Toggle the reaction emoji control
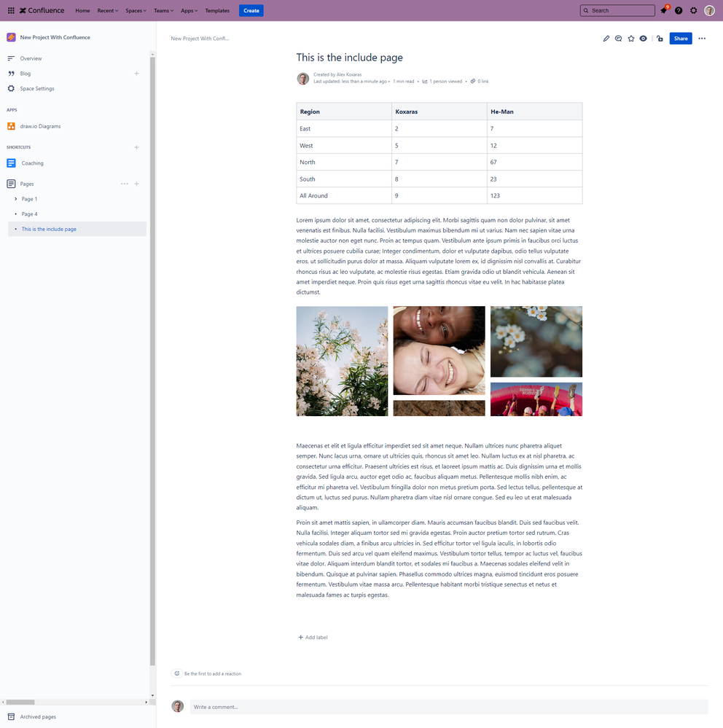 click(x=176, y=673)
